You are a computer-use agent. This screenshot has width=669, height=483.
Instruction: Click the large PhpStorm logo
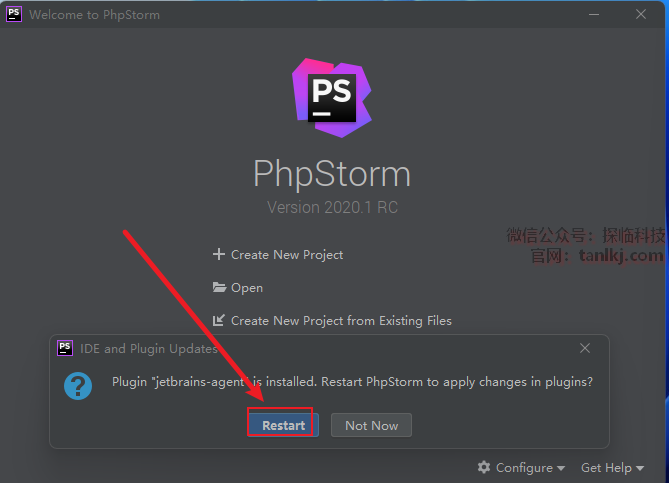[332, 97]
